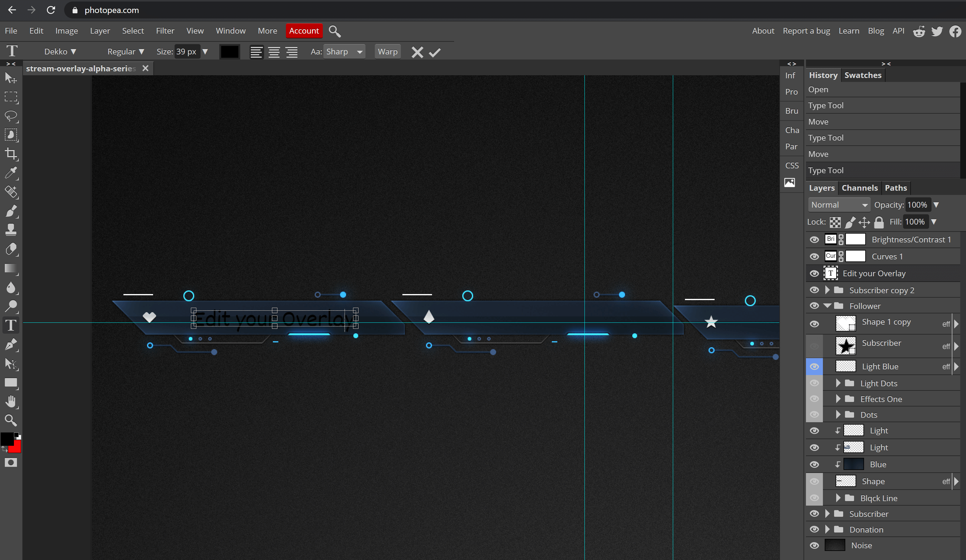Open the blend mode Normal dropdown

839,205
